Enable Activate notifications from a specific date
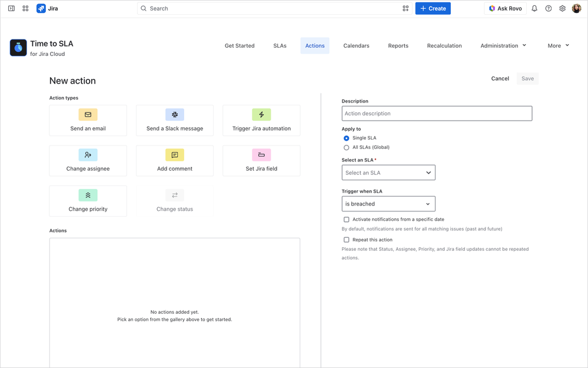The height and width of the screenshot is (368, 588). click(x=346, y=220)
